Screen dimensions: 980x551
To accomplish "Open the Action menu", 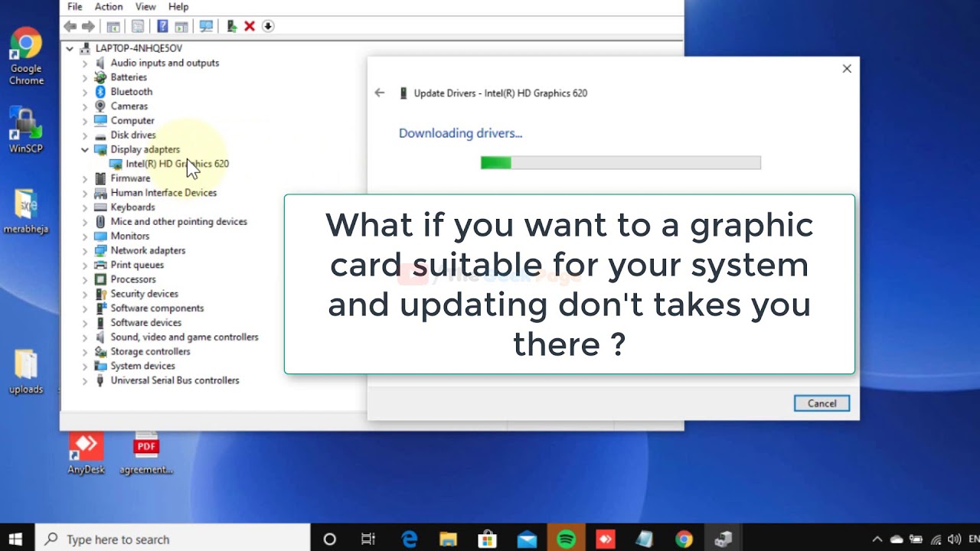I will coord(109,7).
